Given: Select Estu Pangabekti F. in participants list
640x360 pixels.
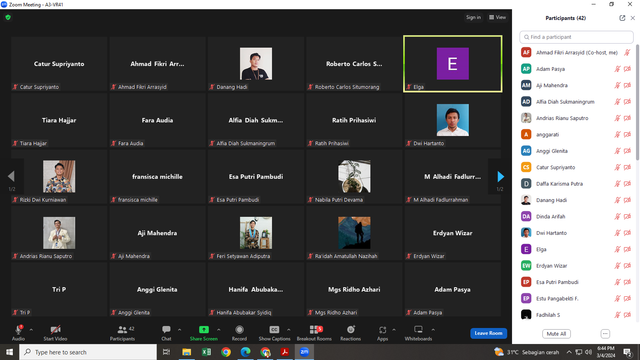Looking at the screenshot, I should pos(576,298).
